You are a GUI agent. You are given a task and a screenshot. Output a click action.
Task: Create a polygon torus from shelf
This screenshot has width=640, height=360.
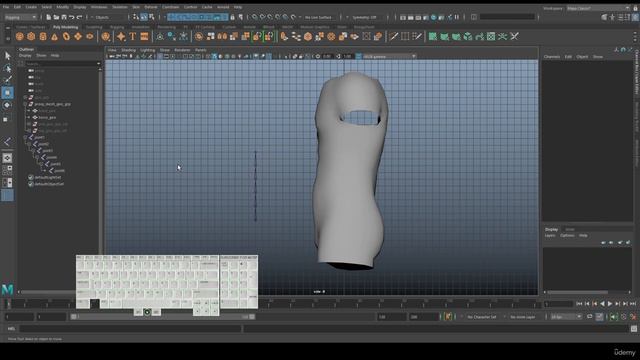(66, 37)
